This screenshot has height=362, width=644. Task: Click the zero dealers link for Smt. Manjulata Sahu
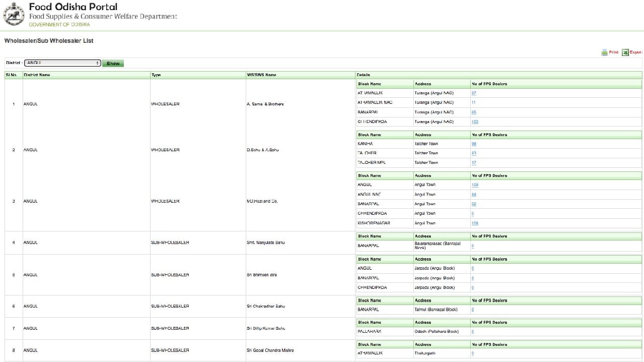(472, 246)
